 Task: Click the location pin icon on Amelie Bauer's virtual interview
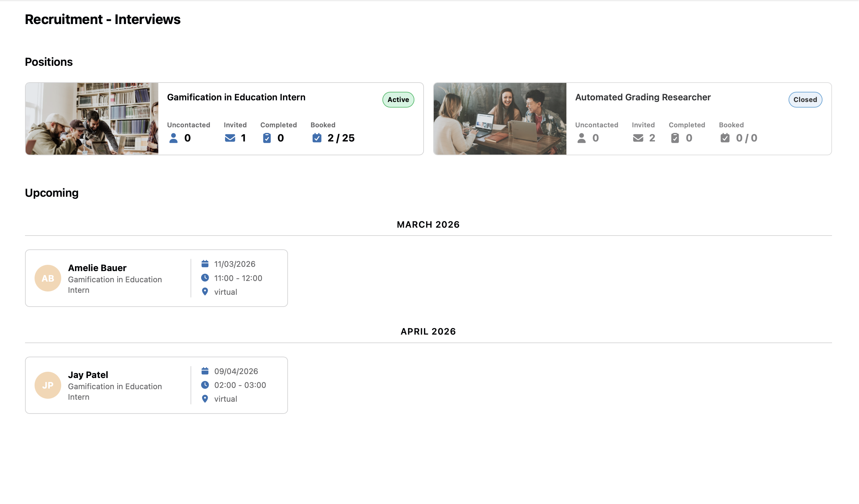(x=205, y=292)
